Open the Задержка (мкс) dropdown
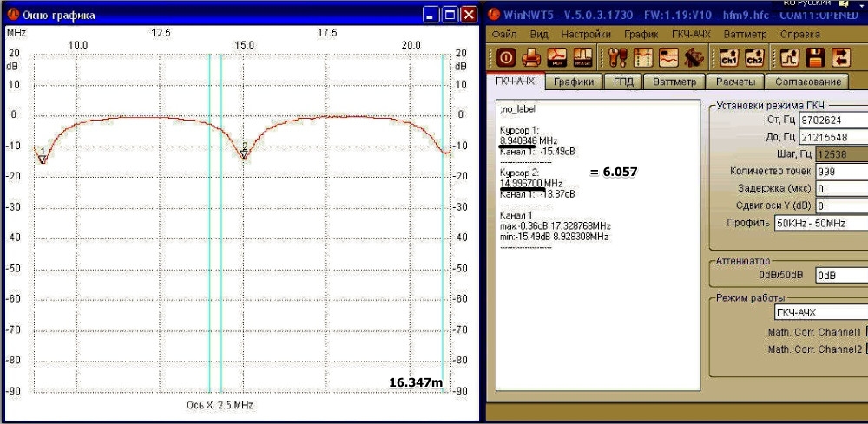868x424 pixels. click(x=841, y=189)
